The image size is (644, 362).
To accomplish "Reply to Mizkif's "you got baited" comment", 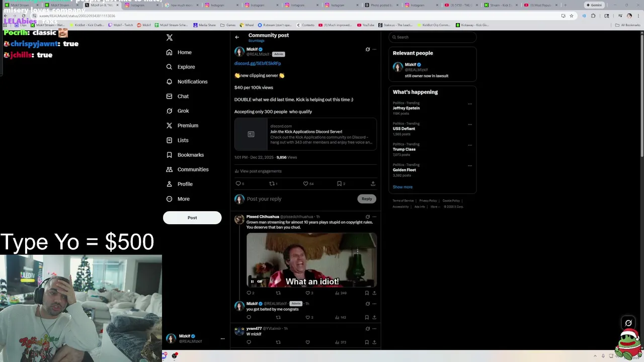I will [249, 317].
